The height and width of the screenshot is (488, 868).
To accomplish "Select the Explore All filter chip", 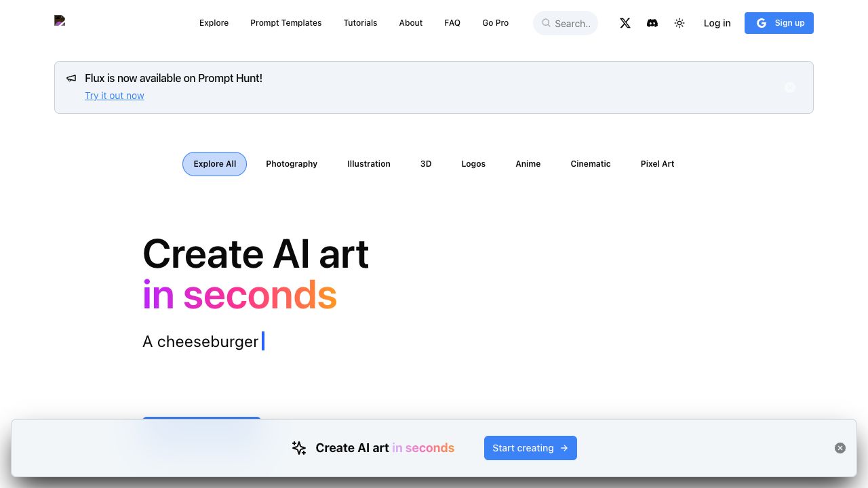I will pos(214,164).
